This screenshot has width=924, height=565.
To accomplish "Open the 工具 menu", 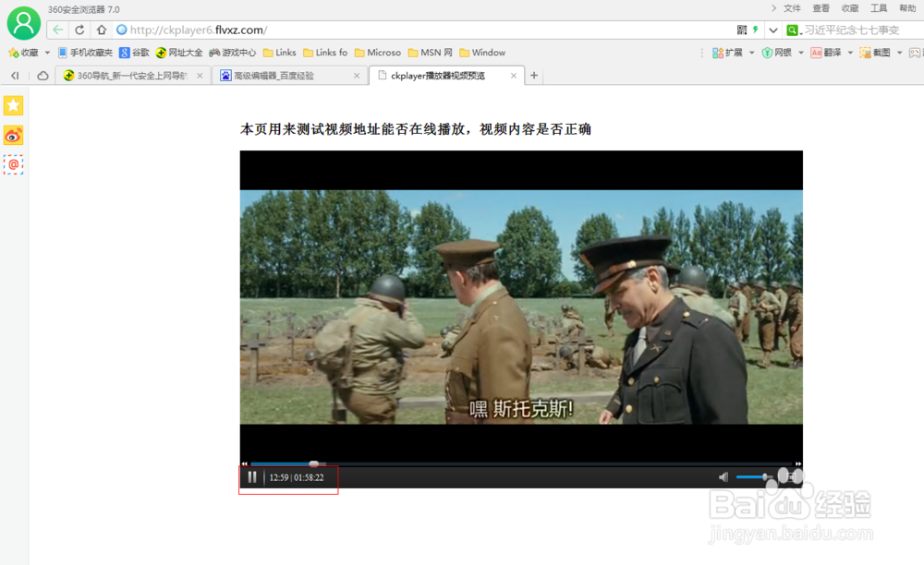I will click(879, 8).
